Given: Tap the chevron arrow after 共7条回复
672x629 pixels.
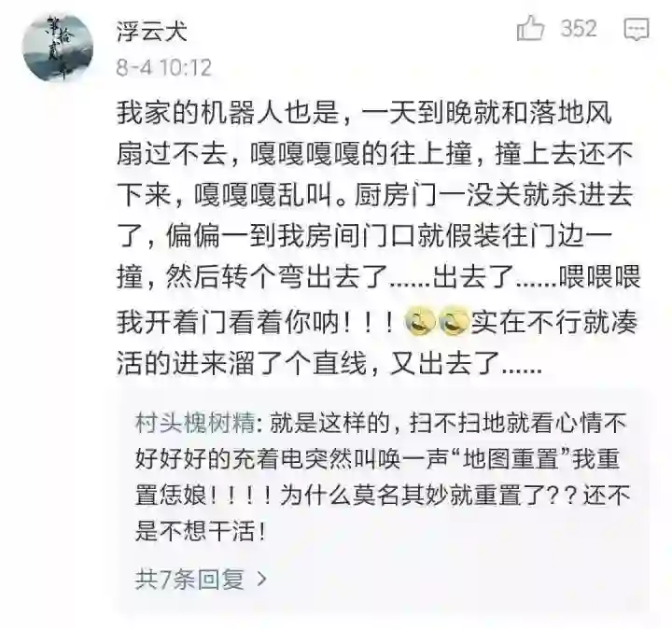Looking at the screenshot, I should [x=261, y=579].
